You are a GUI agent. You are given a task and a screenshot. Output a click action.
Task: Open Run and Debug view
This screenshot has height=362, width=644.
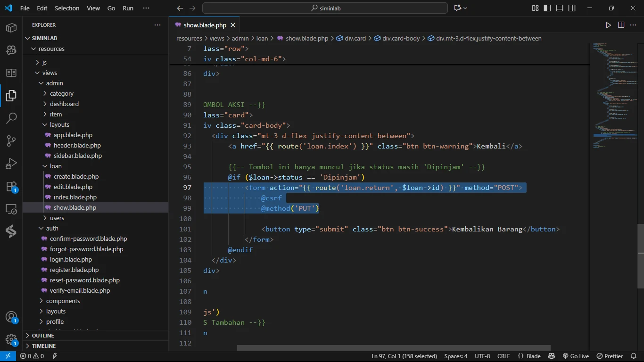click(x=11, y=164)
